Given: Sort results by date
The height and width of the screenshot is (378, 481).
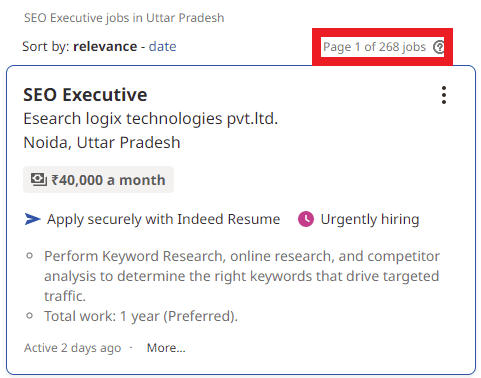Looking at the screenshot, I should click(x=162, y=46).
